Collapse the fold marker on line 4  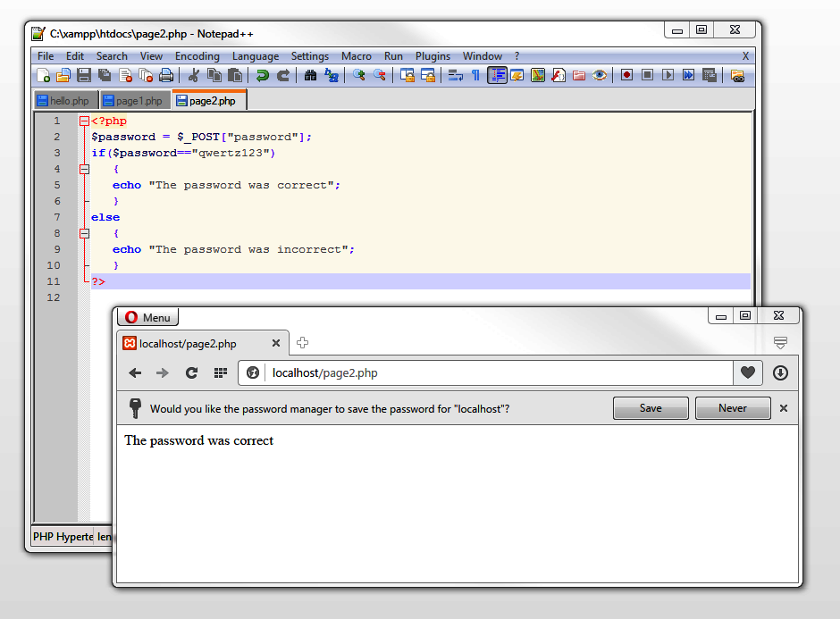(84, 170)
